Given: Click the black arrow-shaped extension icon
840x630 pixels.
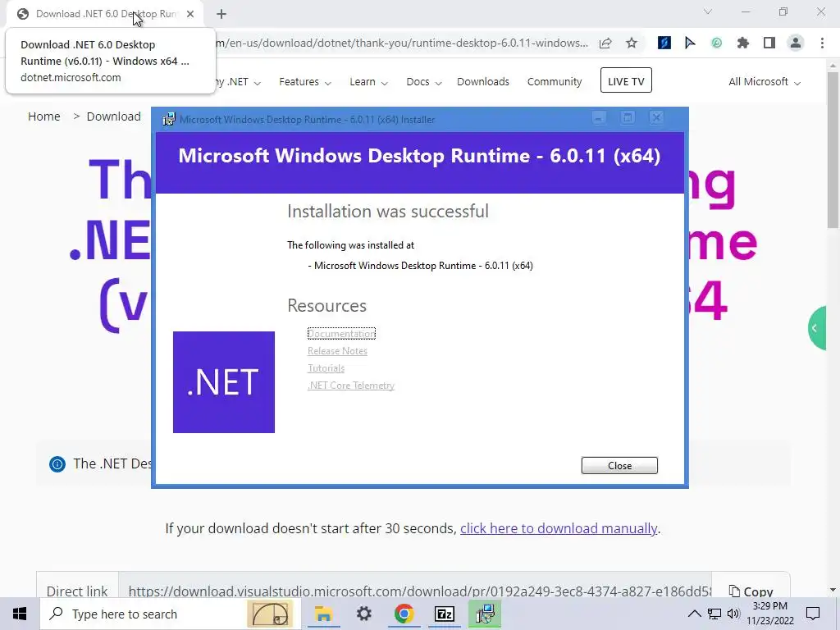Looking at the screenshot, I should coord(690,43).
